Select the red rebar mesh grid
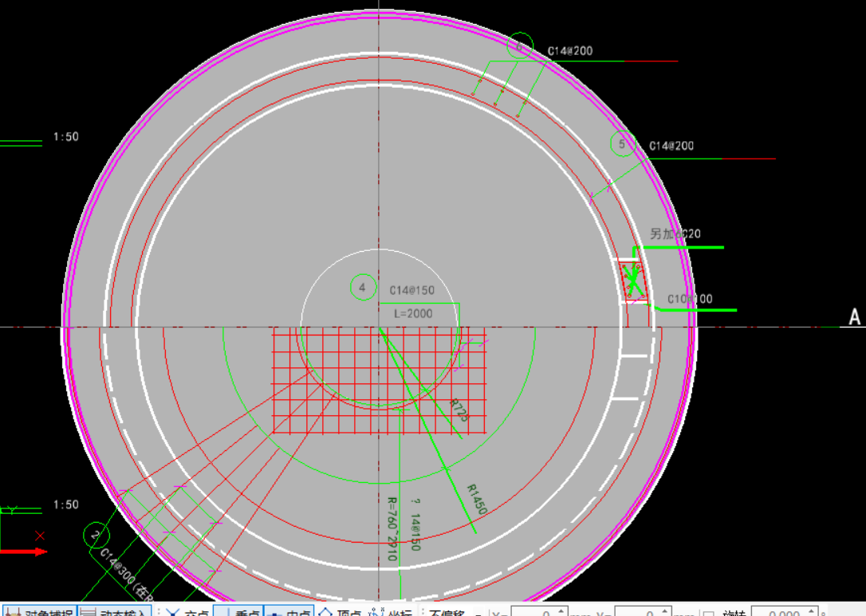Viewport: 866px width, 616px height. tap(380, 380)
